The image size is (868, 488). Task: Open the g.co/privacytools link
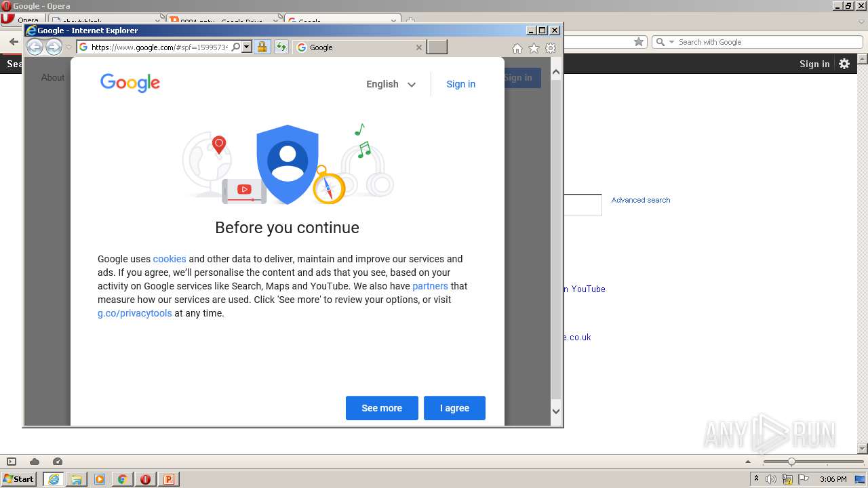(x=134, y=313)
